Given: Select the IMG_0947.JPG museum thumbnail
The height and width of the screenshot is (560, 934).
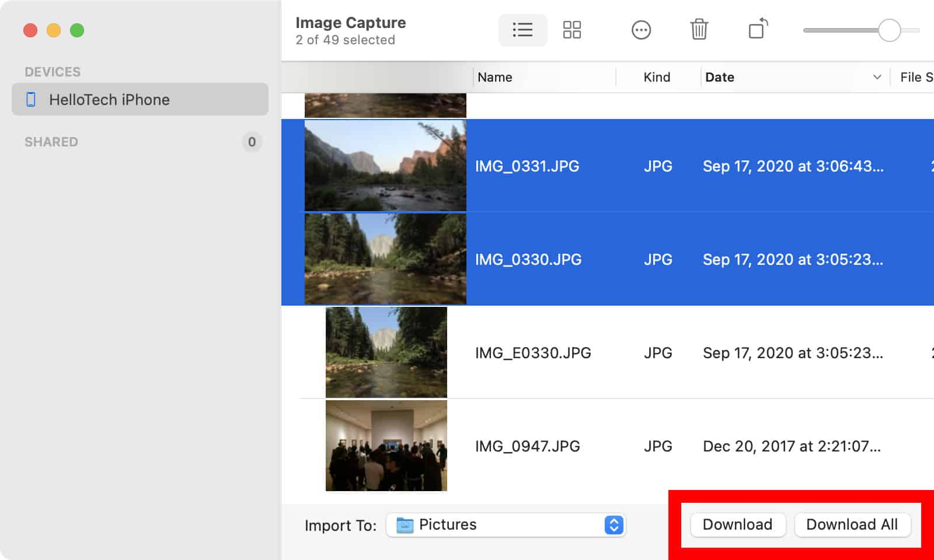Looking at the screenshot, I should pyautogui.click(x=386, y=446).
